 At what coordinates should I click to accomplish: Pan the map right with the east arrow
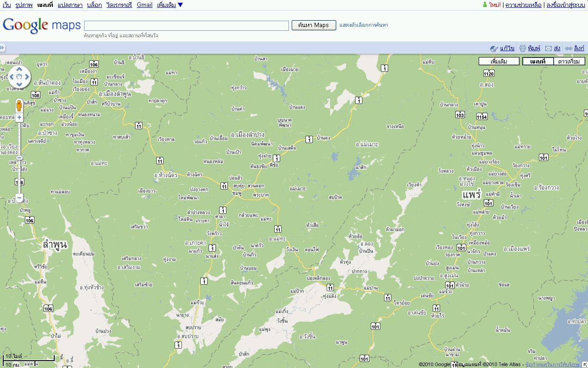pyautogui.click(x=27, y=77)
